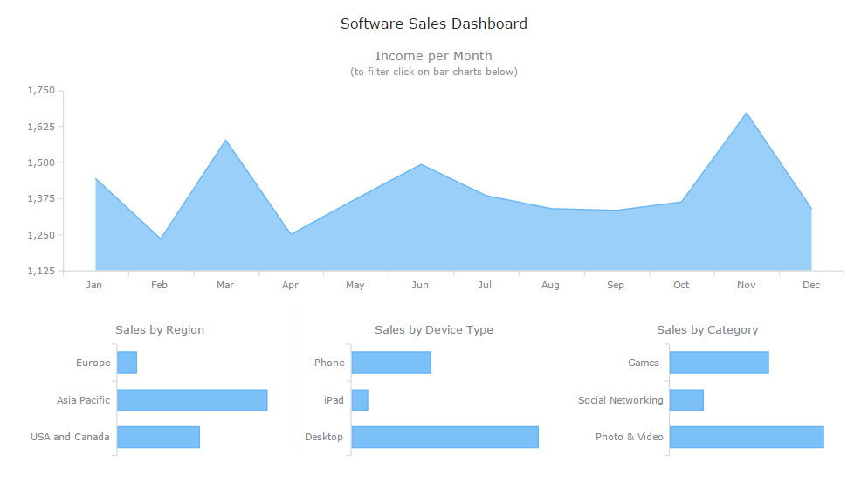Click the Software Sales Dashboard title

coord(434,24)
